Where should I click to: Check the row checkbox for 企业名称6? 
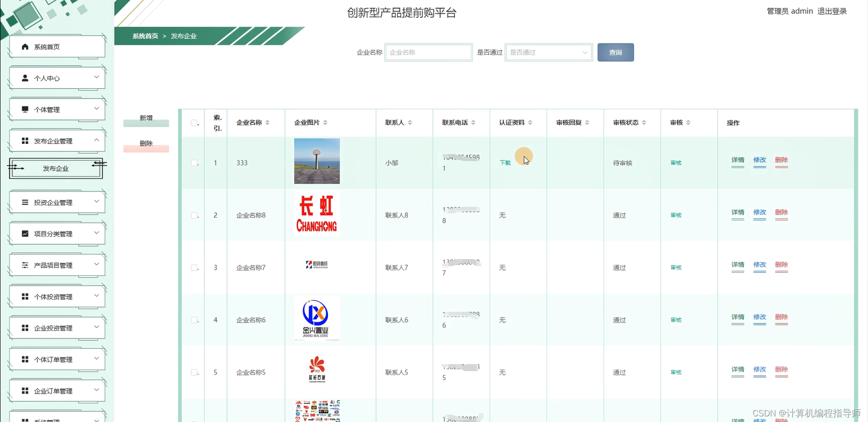[x=194, y=320]
